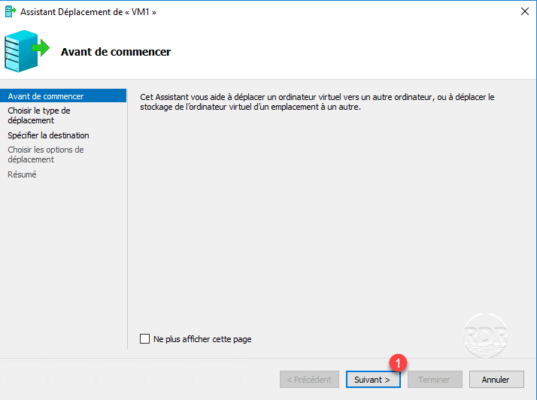
Task: Click the greyed-out Terminer button
Action: [435, 379]
